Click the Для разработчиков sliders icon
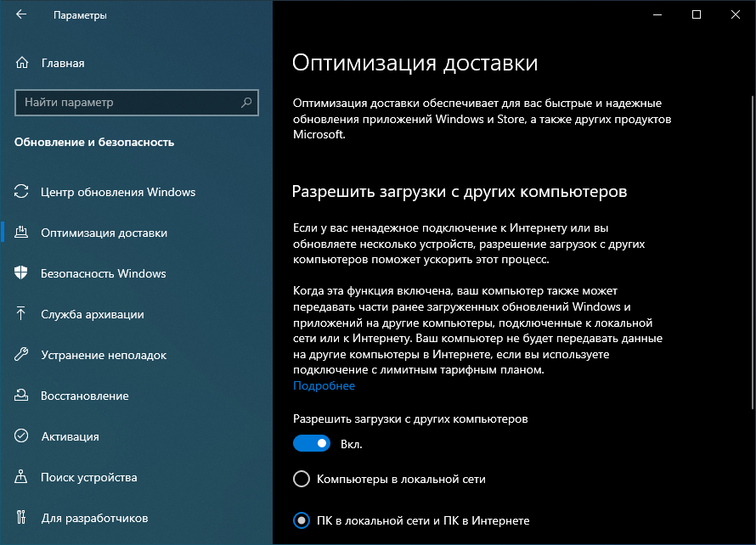This screenshot has width=756, height=545. pyautogui.click(x=23, y=518)
